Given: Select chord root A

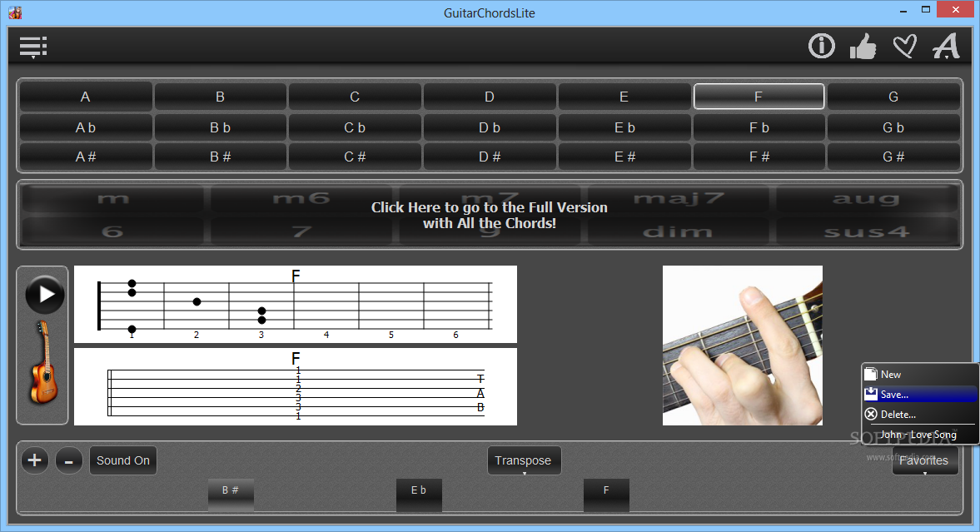Looking at the screenshot, I should click(86, 97).
